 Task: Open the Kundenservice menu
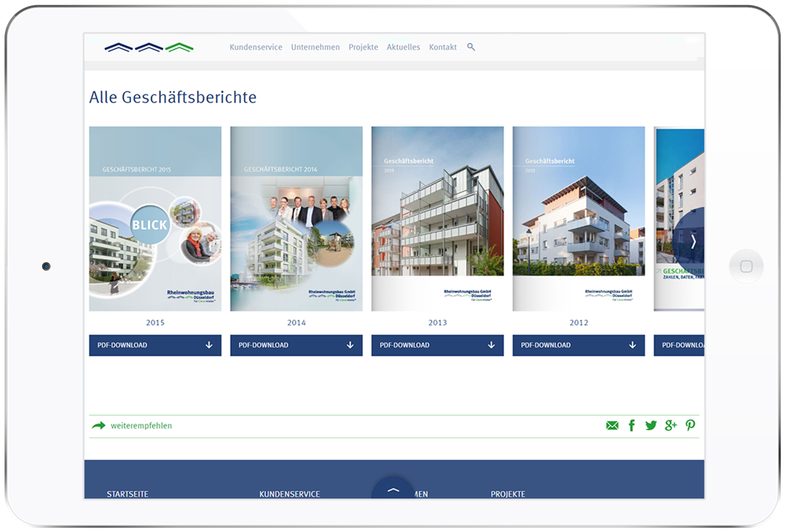256,47
